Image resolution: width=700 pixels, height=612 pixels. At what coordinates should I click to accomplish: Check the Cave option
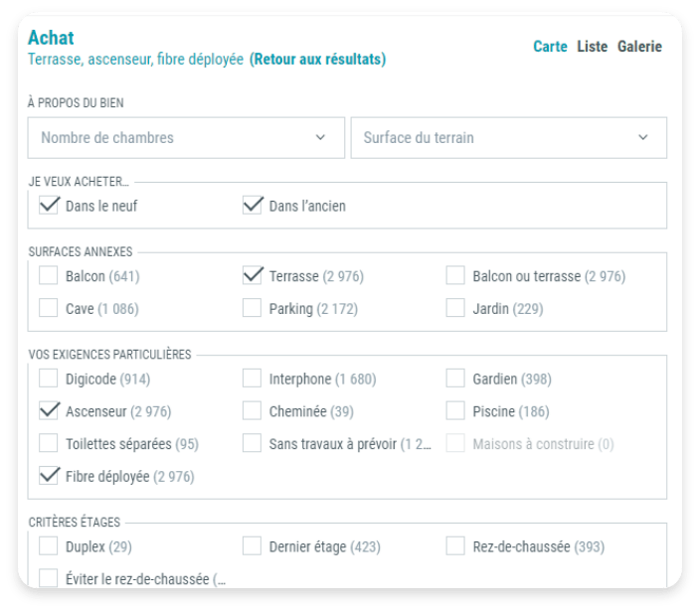click(49, 309)
